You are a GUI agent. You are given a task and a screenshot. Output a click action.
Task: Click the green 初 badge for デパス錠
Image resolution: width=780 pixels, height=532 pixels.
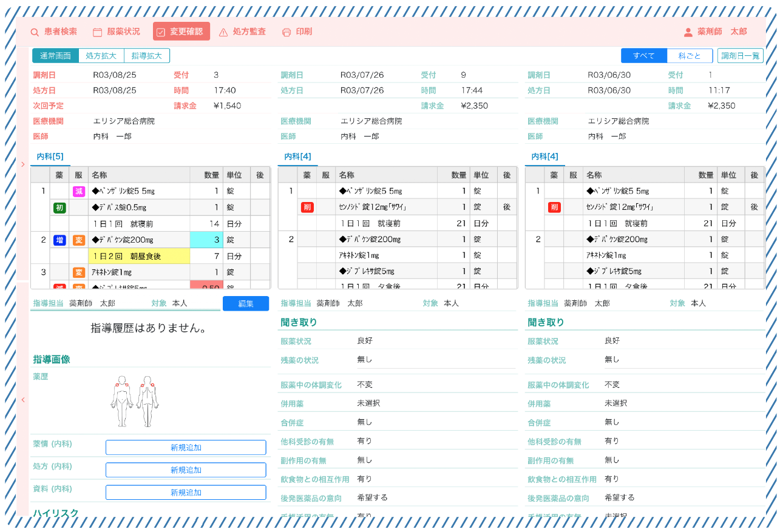click(59, 207)
